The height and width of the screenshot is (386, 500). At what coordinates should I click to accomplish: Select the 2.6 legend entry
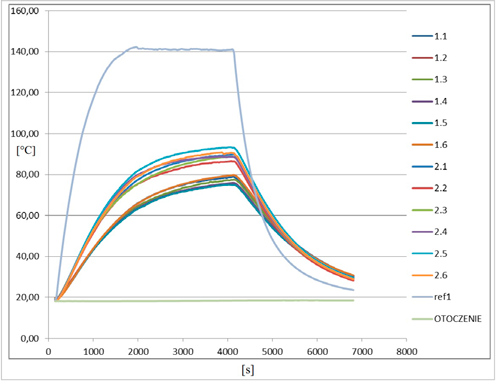coord(429,275)
